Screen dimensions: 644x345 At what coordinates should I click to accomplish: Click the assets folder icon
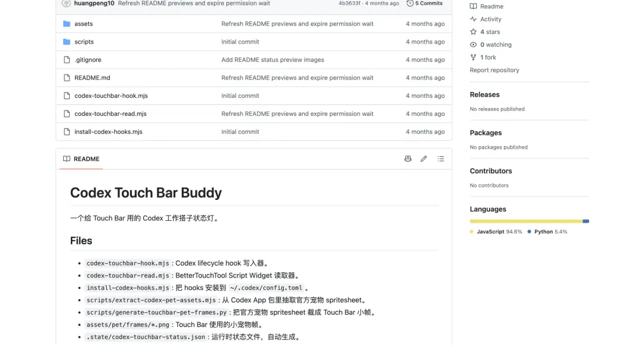point(67,24)
